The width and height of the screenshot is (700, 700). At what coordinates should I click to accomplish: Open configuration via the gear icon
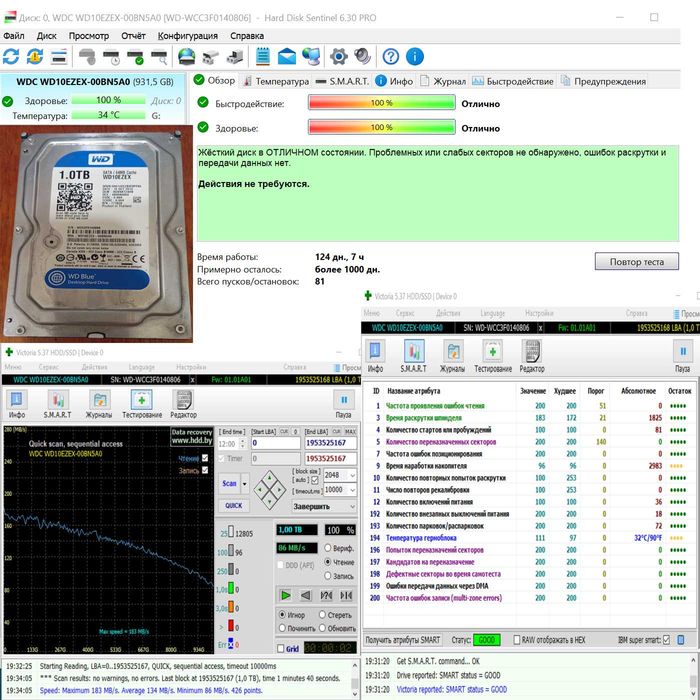[339, 57]
